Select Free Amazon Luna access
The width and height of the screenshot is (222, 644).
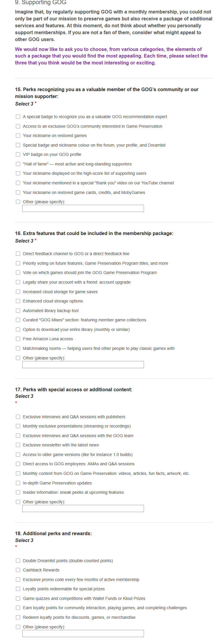pyautogui.click(x=18, y=339)
